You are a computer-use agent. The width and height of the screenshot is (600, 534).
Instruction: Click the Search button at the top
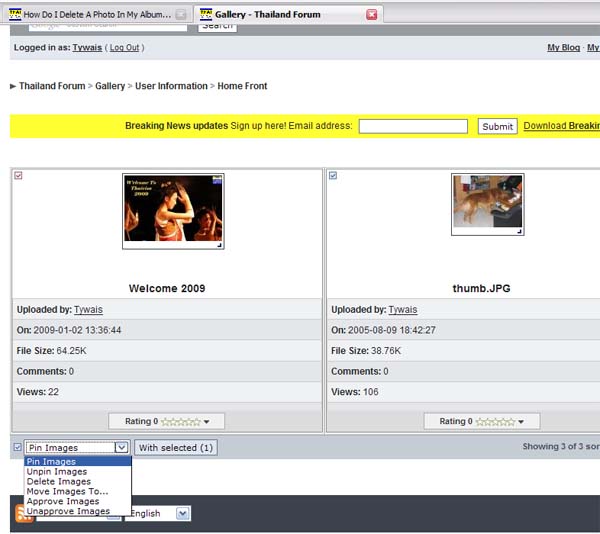[217, 27]
